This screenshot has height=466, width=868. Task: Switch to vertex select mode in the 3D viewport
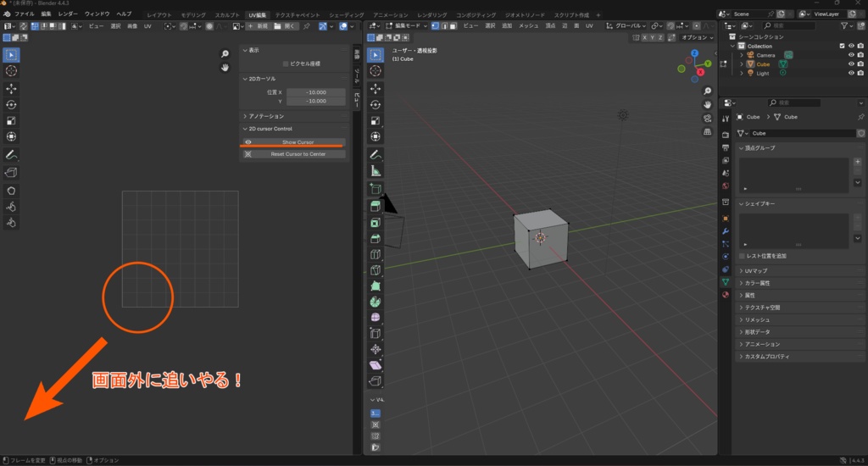(x=435, y=26)
